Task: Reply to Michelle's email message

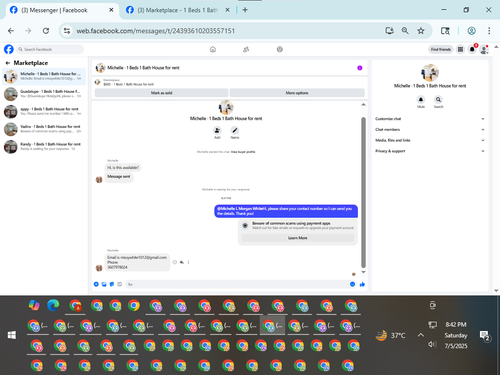Action: (x=182, y=262)
